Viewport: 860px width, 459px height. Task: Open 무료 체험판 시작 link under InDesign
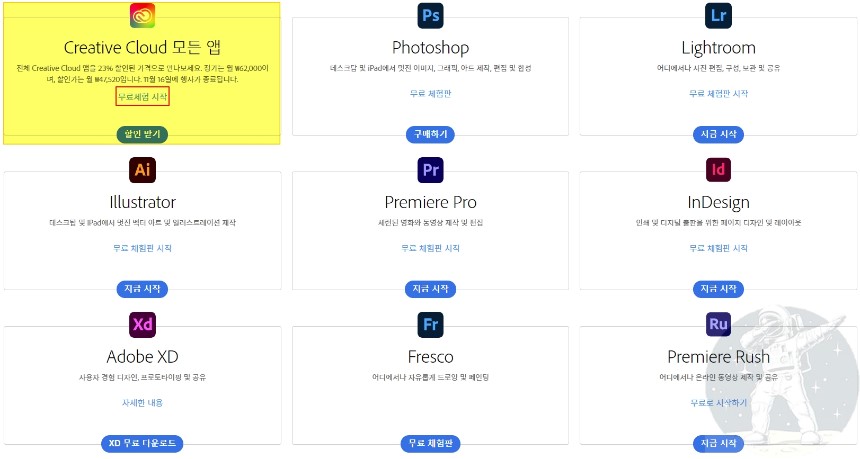pyautogui.click(x=718, y=248)
